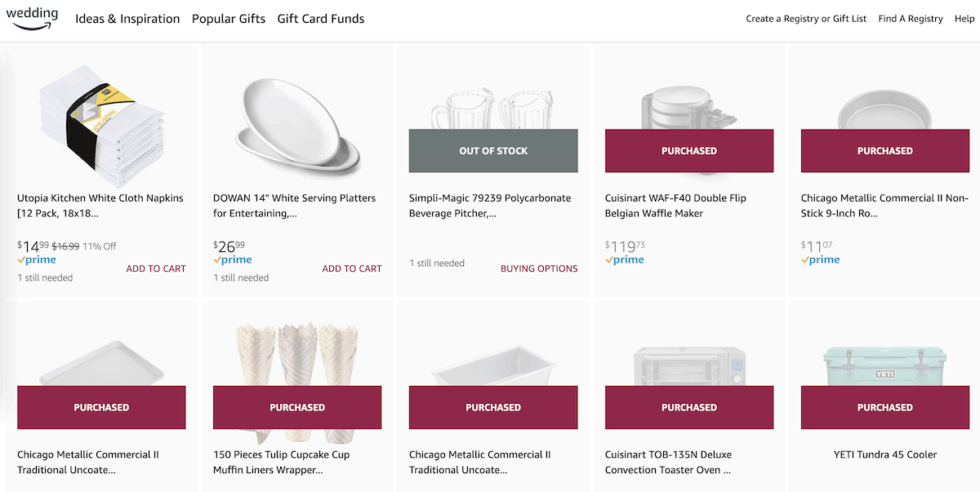Open the Popular Gifts menu
This screenshot has width=980, height=492.
point(229,18)
